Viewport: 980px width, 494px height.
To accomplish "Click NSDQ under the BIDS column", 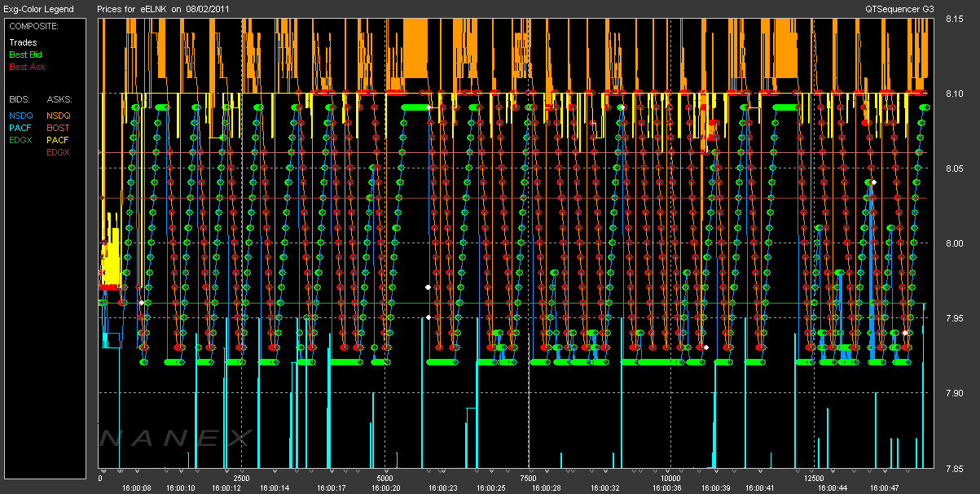I will click(21, 116).
